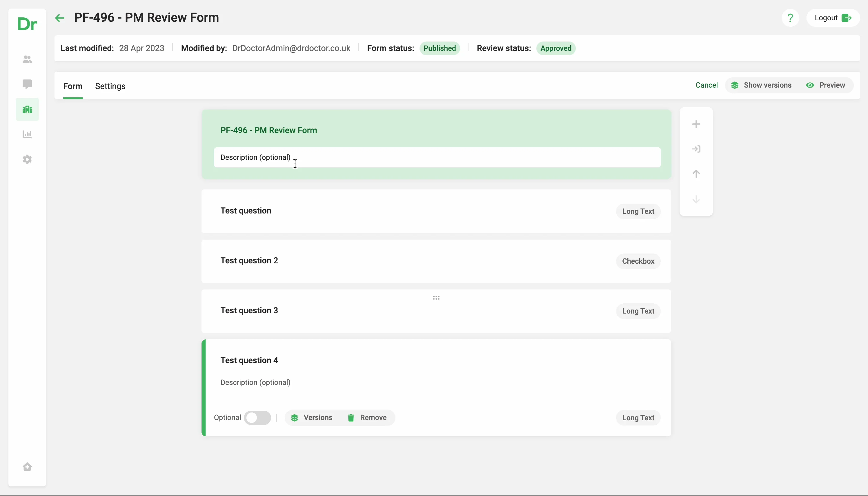Open the reports bar chart icon
This screenshot has width=868, height=496.
[x=27, y=134]
